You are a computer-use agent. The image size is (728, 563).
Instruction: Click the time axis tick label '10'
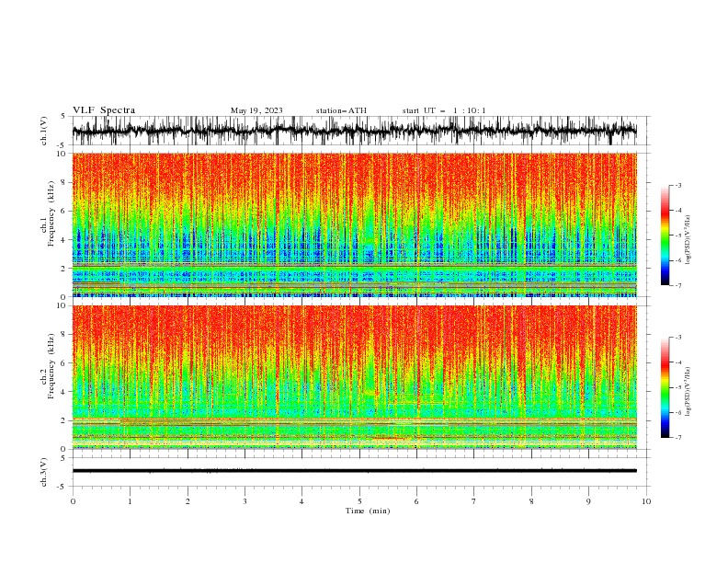(x=646, y=501)
